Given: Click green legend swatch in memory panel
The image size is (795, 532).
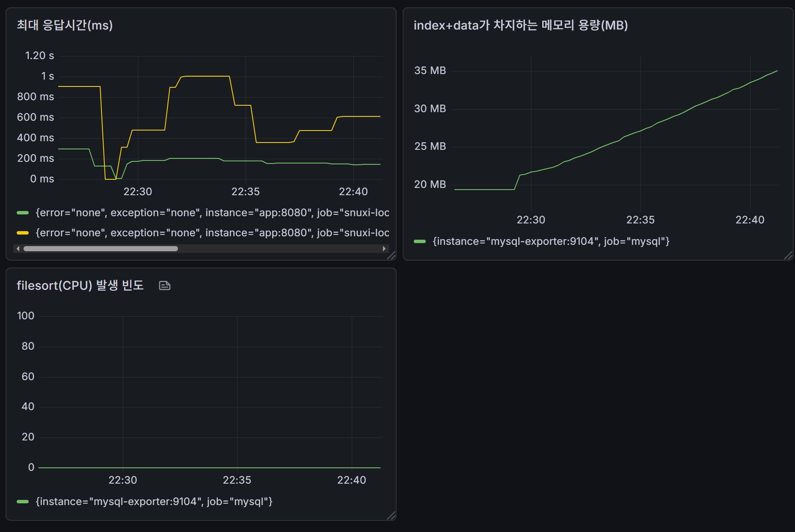Looking at the screenshot, I should point(420,241).
